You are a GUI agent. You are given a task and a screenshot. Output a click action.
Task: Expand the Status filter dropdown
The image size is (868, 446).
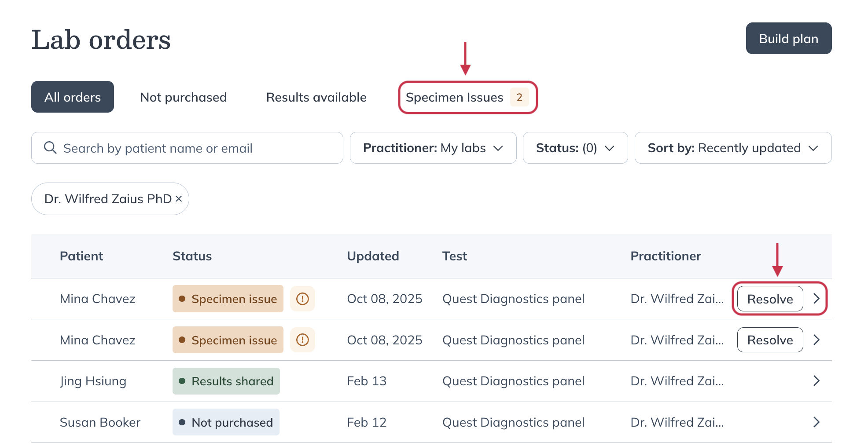(575, 148)
